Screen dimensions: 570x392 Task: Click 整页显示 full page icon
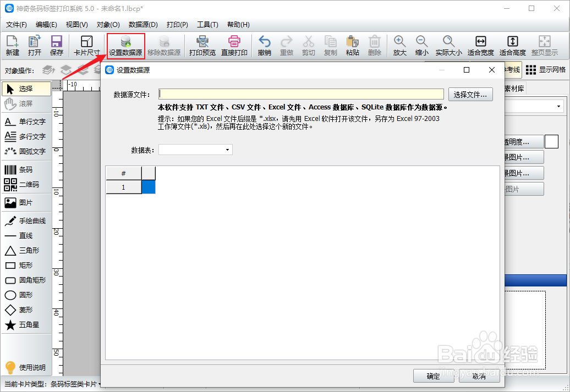coord(544,46)
